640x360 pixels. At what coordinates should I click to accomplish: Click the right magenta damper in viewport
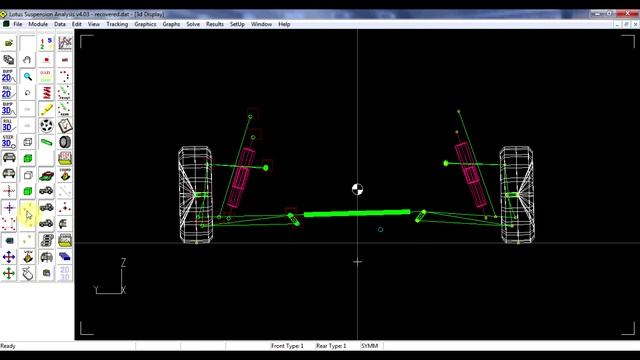pos(471,174)
